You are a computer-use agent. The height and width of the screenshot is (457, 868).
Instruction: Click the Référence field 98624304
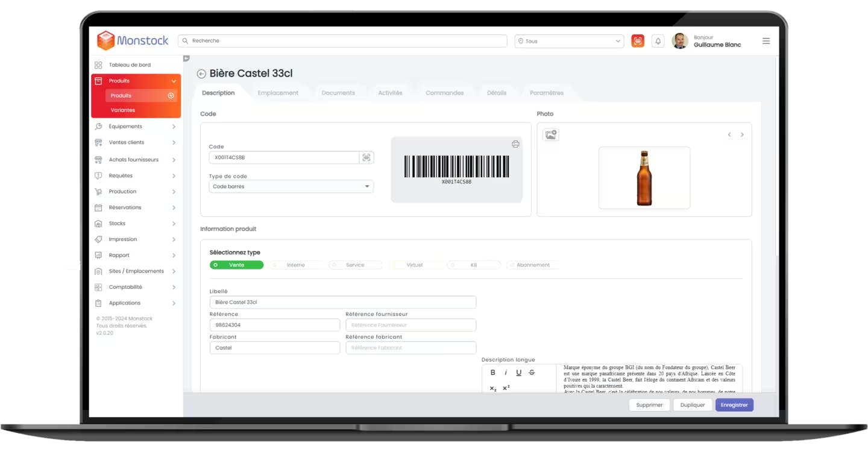(275, 325)
